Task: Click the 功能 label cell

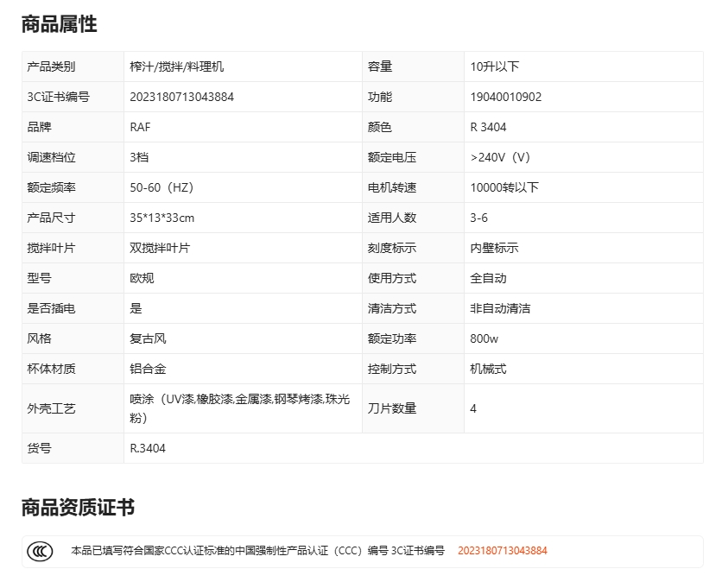Action: 414,98
